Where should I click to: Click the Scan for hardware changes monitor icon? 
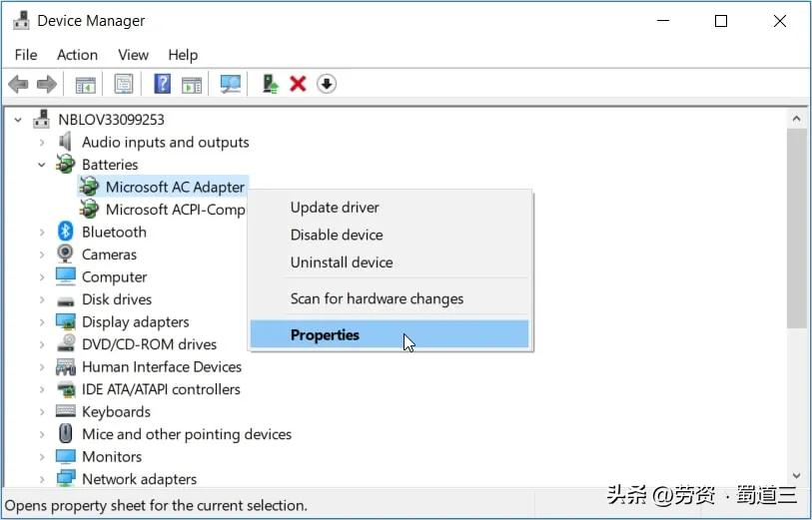tap(231, 84)
